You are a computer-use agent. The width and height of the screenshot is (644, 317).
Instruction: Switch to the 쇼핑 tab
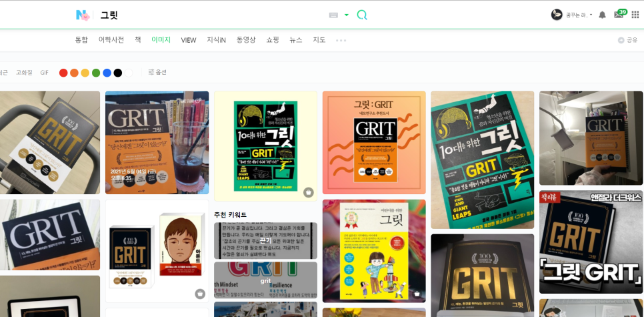[x=273, y=40]
